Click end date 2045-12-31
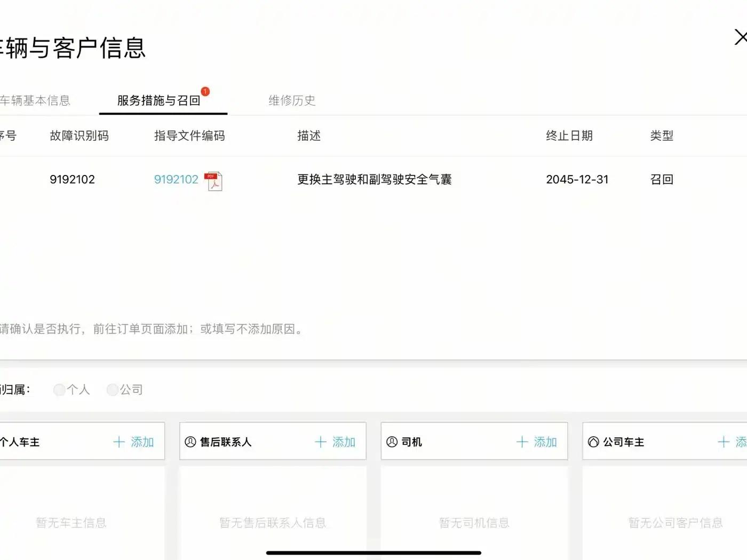The image size is (747, 560). (x=577, y=180)
